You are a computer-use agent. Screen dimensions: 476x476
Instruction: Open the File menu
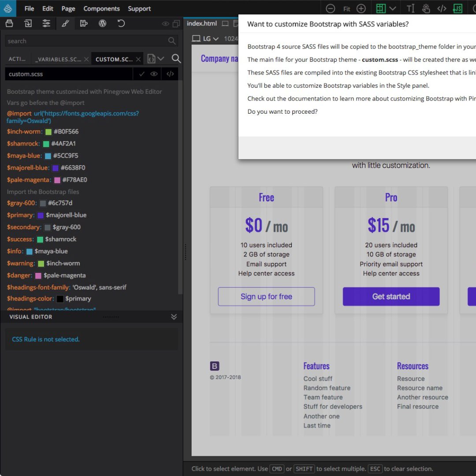pos(29,8)
